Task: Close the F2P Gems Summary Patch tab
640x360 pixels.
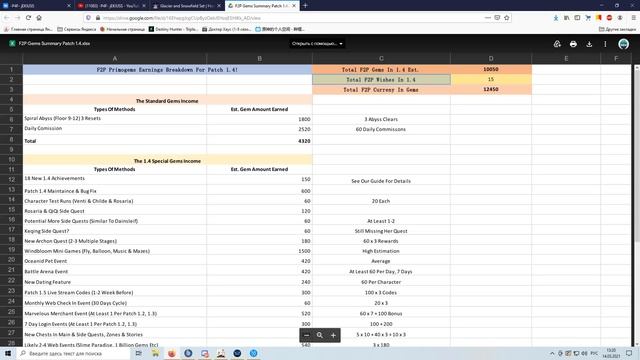Action: click(294, 6)
